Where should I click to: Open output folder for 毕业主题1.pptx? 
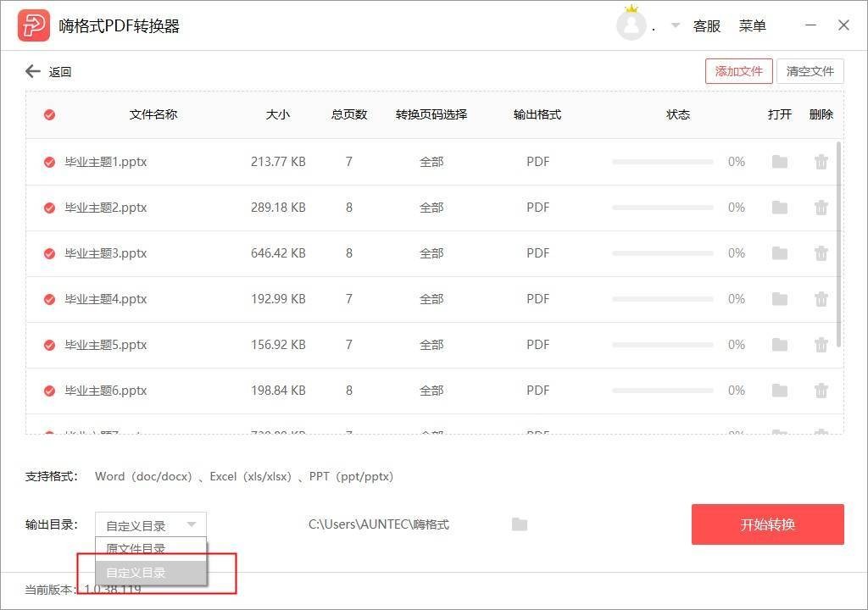click(780, 162)
